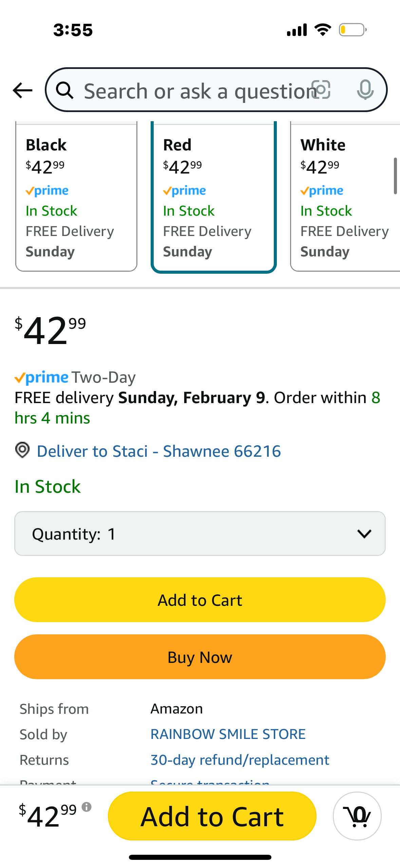Select the Black color option
This screenshot has width=400, height=868.
click(76, 197)
